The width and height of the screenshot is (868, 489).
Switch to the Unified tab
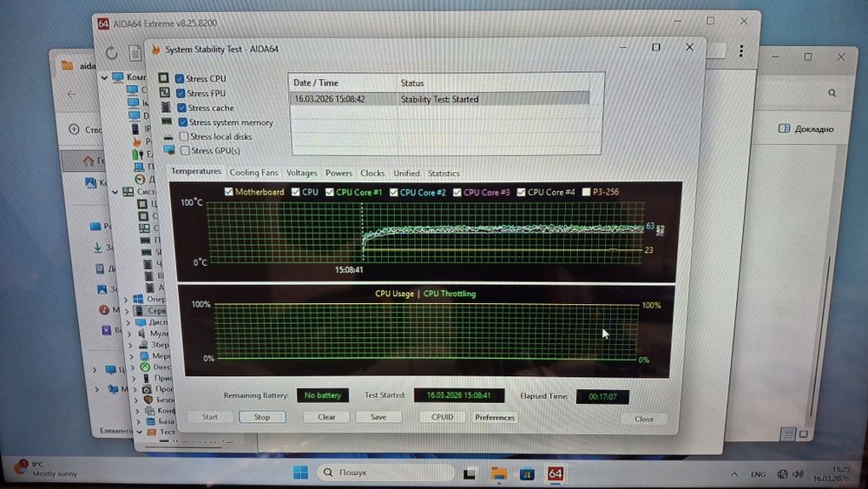click(406, 174)
